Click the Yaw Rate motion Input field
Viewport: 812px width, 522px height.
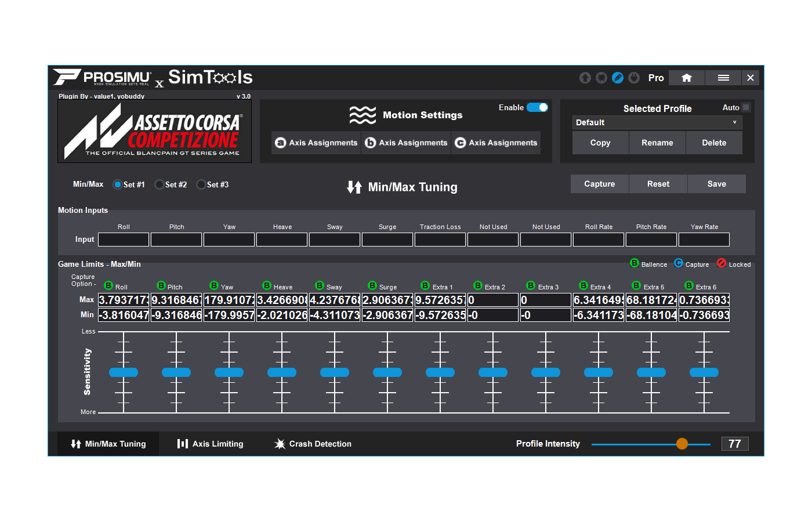(x=704, y=240)
